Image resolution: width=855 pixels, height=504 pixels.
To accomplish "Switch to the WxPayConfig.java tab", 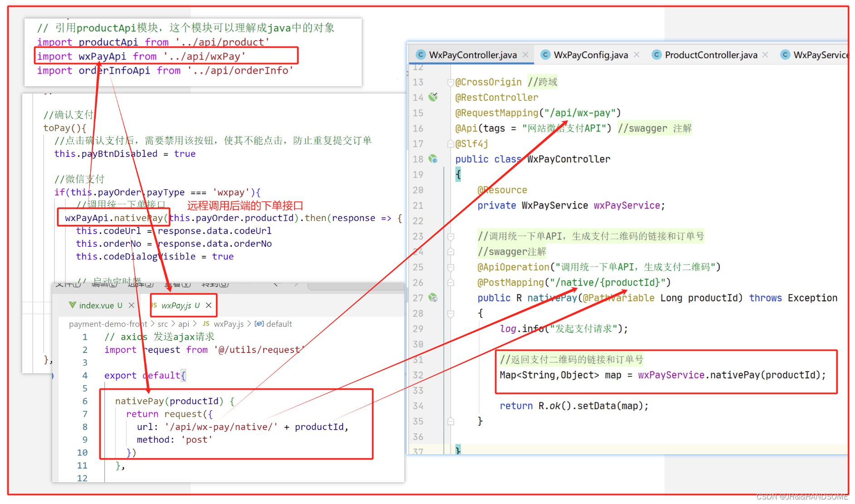I will [x=590, y=55].
